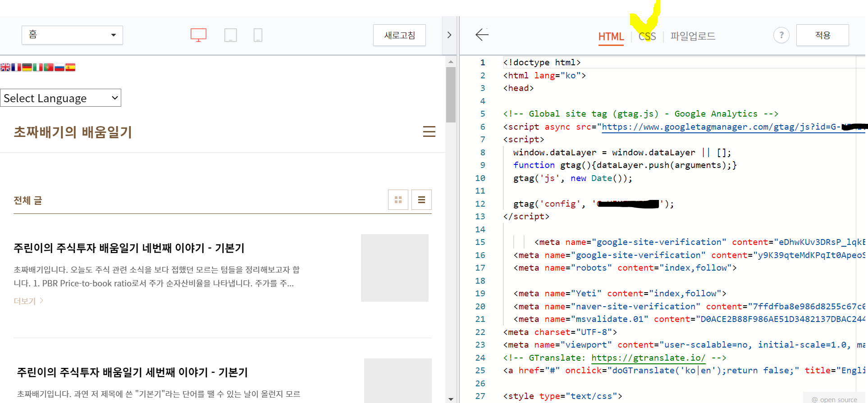
Task: Click the Spanish flag icon
Action: (x=70, y=67)
